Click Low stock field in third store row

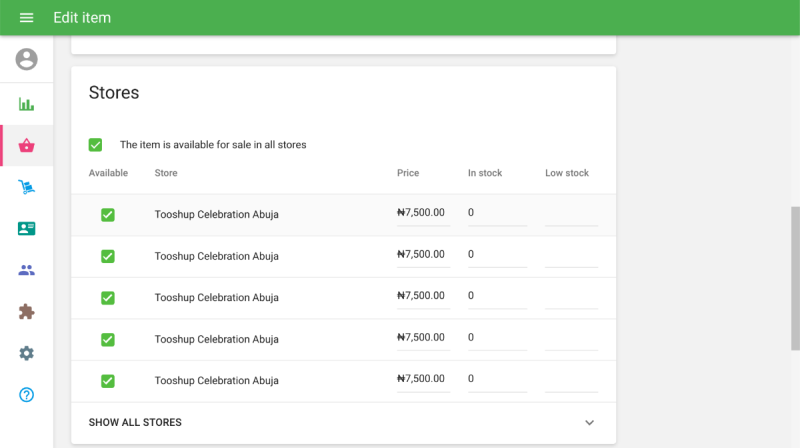click(571, 296)
